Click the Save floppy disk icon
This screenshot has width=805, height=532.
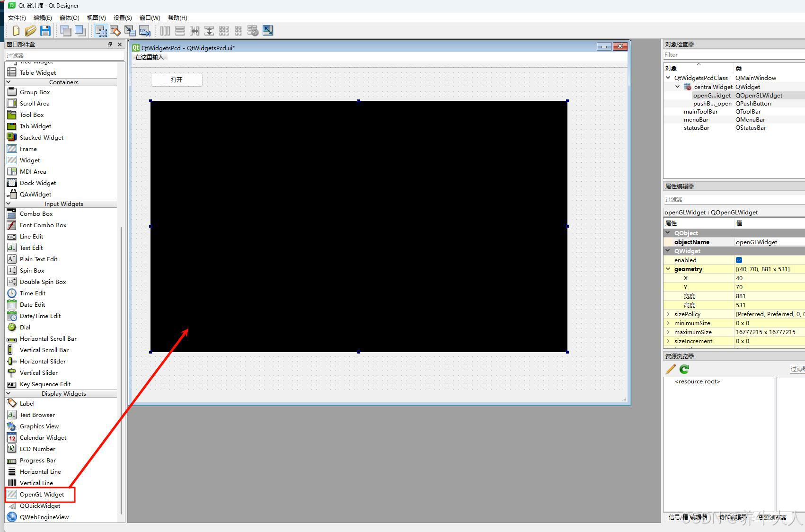pos(45,31)
